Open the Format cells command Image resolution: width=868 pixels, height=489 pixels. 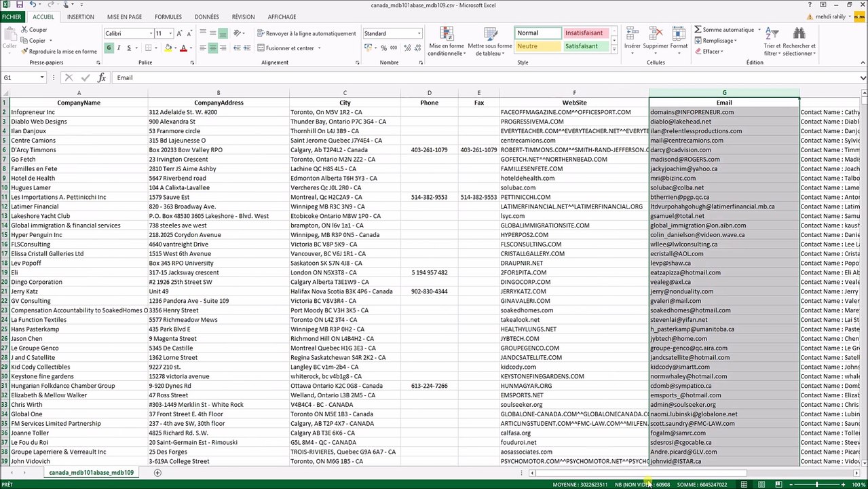click(x=679, y=39)
